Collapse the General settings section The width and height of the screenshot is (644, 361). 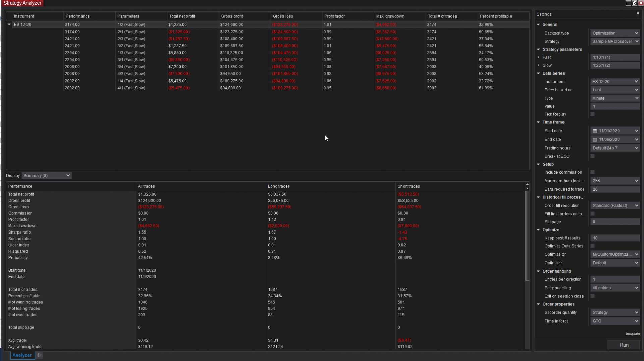(x=538, y=25)
